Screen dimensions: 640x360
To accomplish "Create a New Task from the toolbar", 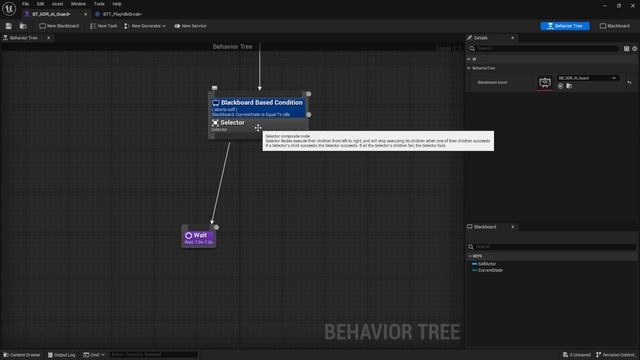I will [104, 26].
